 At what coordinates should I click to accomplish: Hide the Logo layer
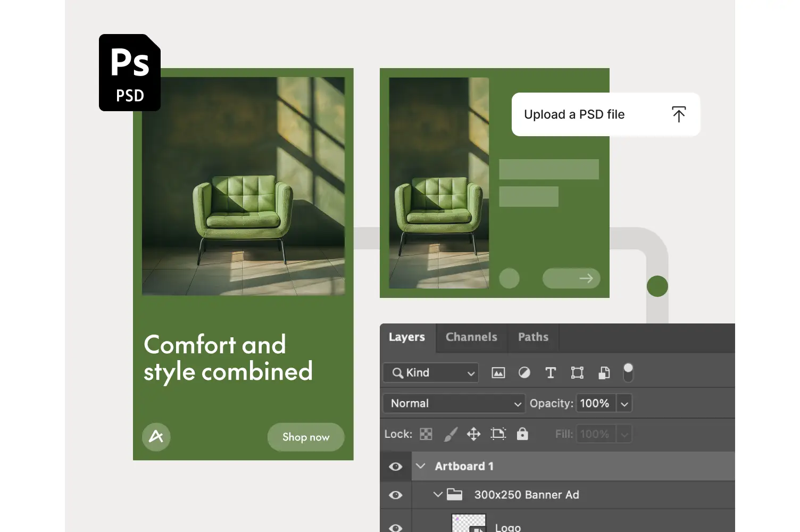396,527
